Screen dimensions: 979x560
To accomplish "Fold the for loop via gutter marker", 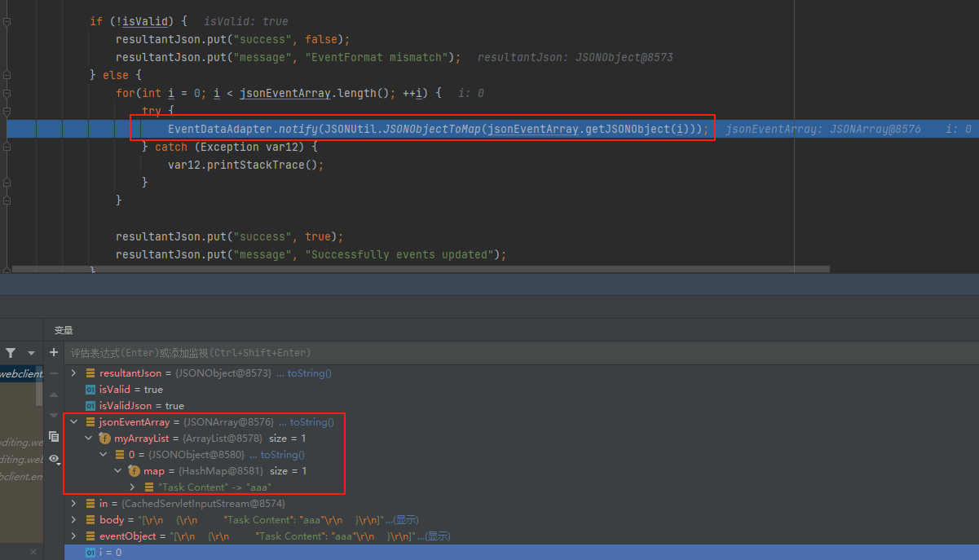I will click(x=7, y=93).
